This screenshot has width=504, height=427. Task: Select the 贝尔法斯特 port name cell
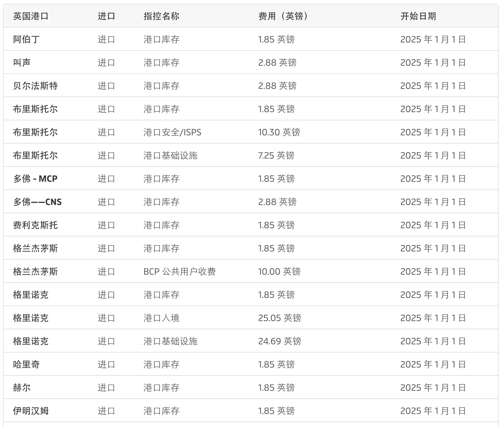[x=35, y=86]
